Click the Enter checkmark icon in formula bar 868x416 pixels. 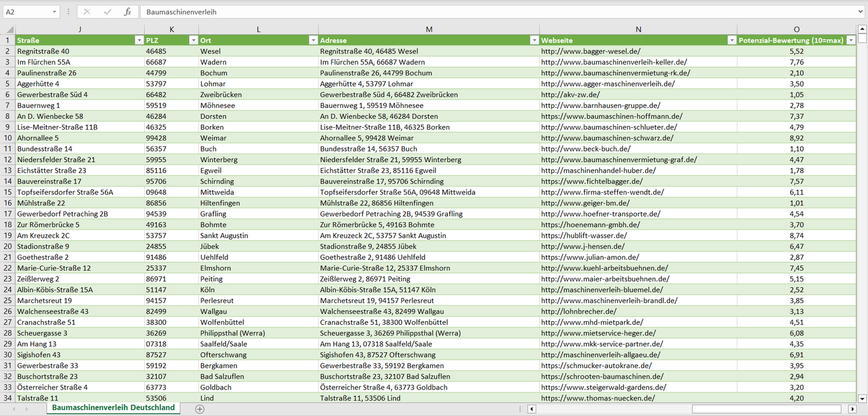pyautogui.click(x=108, y=12)
